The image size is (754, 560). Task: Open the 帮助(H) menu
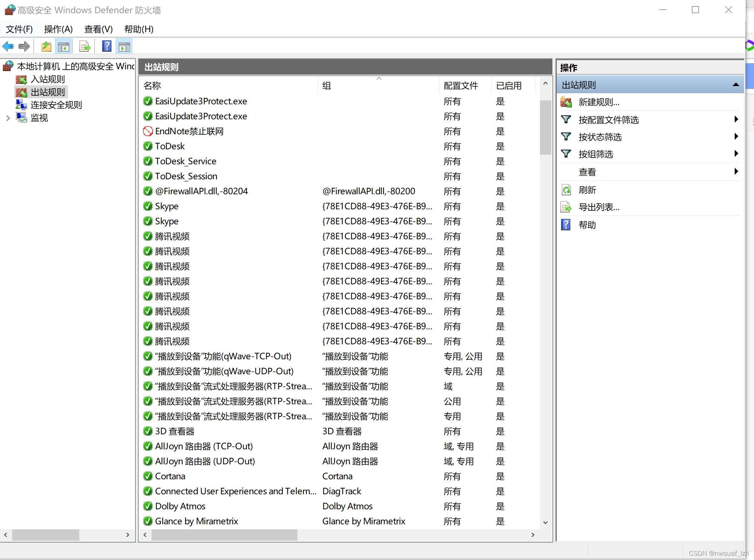(x=139, y=29)
